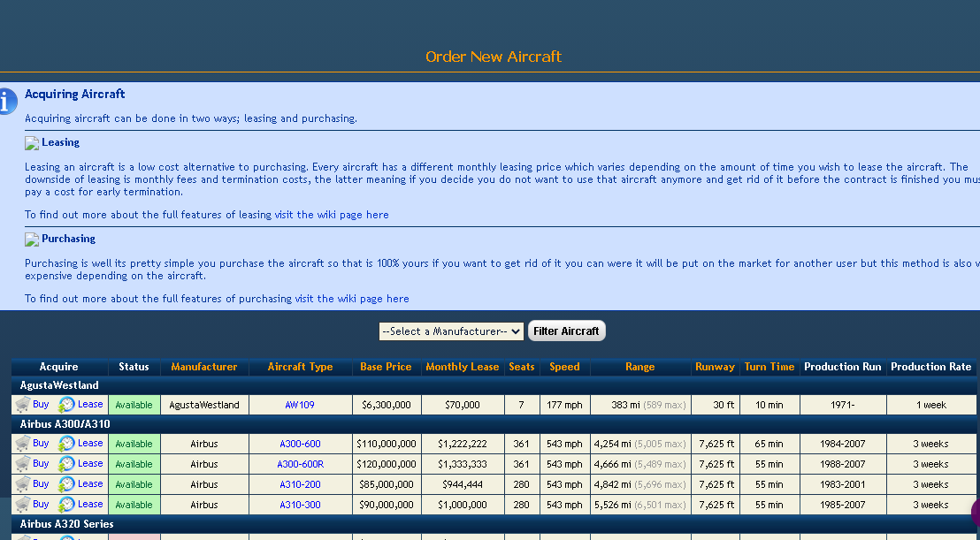Sort table by Runway column header
The width and height of the screenshot is (980, 540).
[715, 367]
